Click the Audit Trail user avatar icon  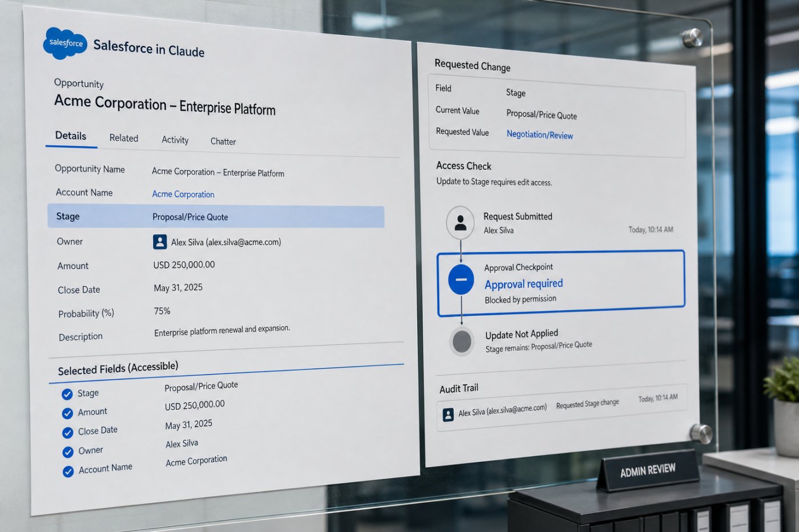coord(448,415)
